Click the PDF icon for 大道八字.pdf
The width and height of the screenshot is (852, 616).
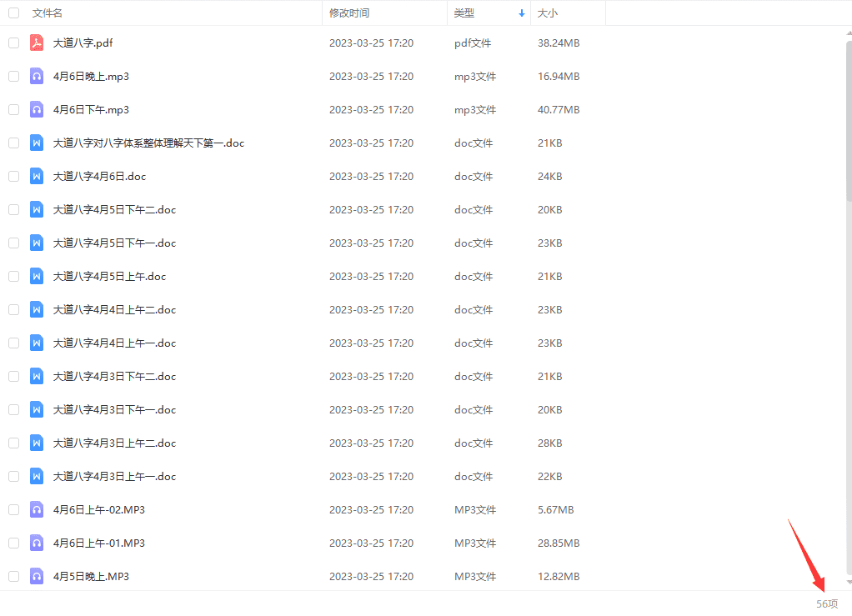[x=37, y=43]
